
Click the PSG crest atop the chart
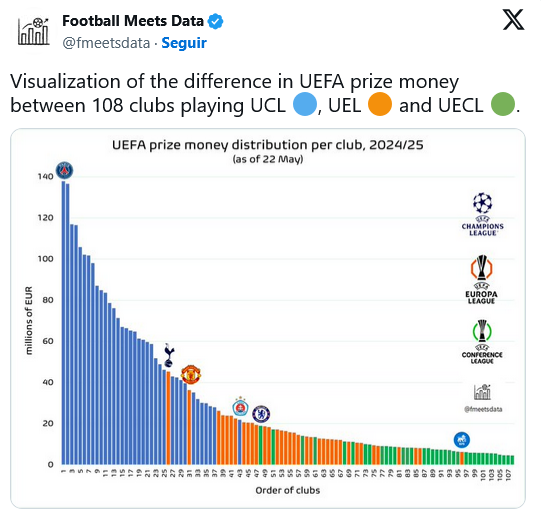pyautogui.click(x=65, y=170)
